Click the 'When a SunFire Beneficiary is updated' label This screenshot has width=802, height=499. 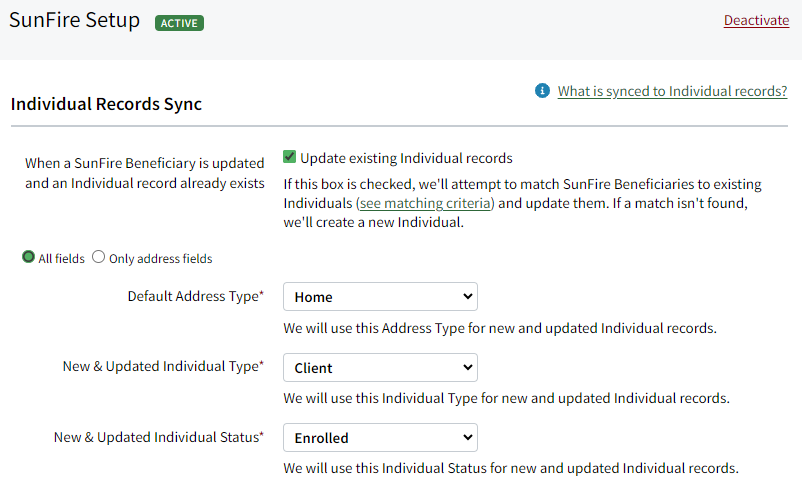coord(145,173)
